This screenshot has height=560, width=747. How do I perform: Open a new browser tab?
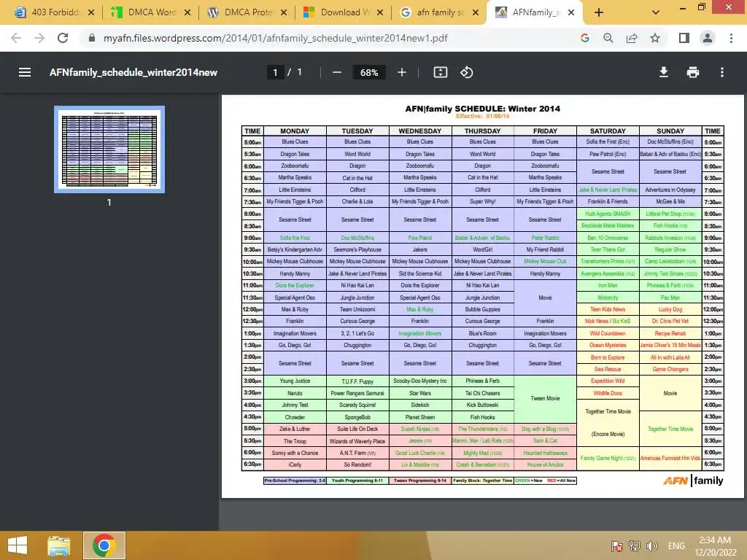pyautogui.click(x=599, y=12)
